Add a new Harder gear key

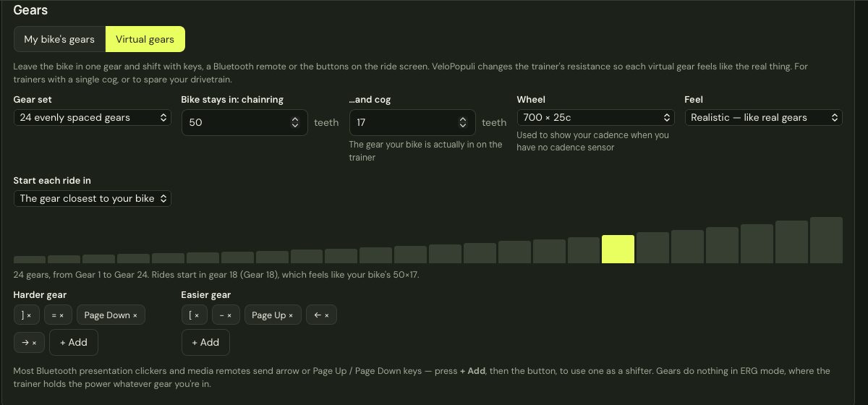(74, 342)
